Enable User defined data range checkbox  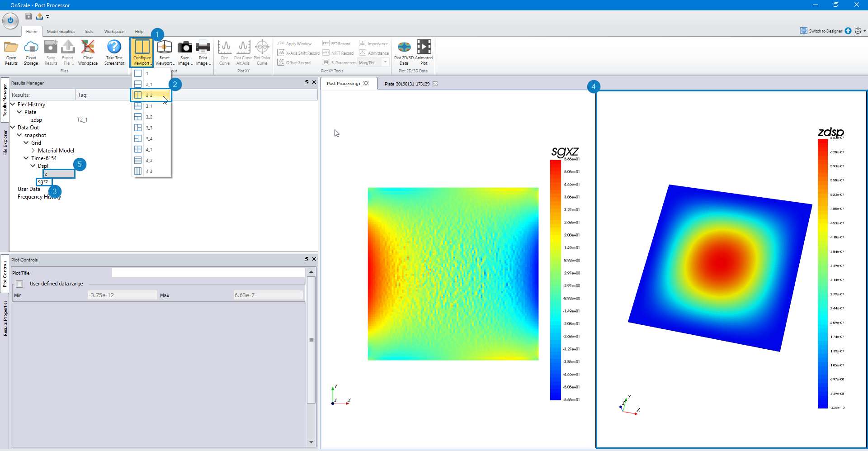pos(19,284)
